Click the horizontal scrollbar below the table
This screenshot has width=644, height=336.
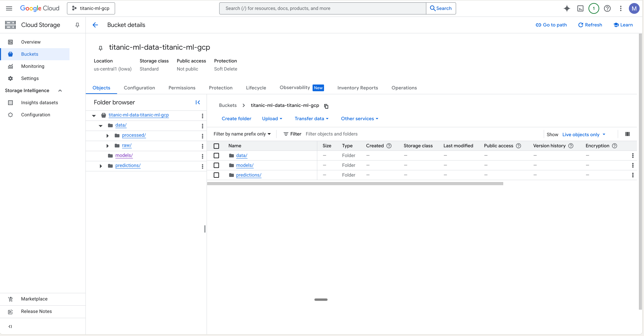tap(355, 183)
